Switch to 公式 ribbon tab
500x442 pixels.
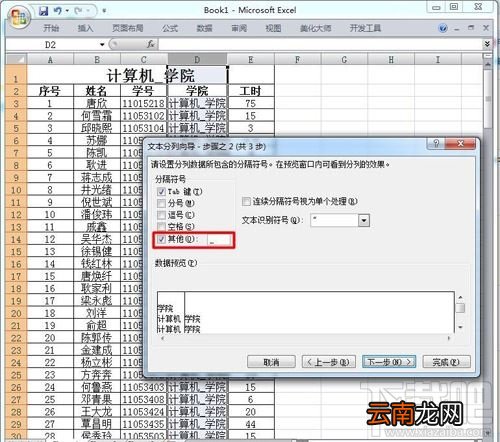pyautogui.click(x=170, y=28)
